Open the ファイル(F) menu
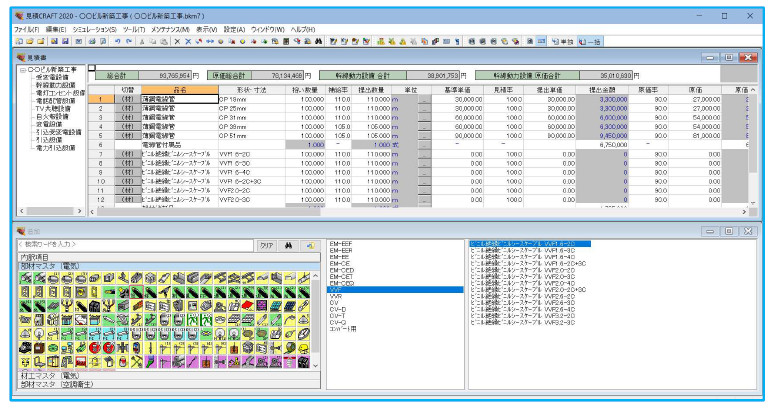The width and height of the screenshot is (774, 418). [x=27, y=30]
